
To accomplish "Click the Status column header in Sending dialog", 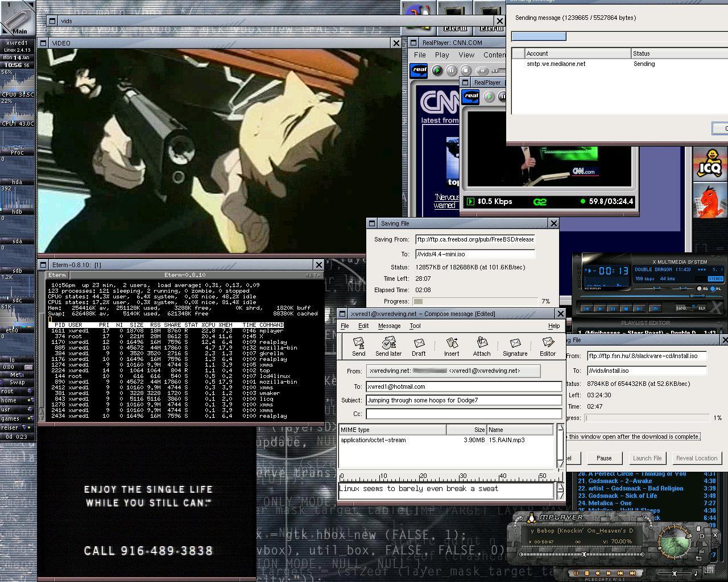I will pos(680,53).
